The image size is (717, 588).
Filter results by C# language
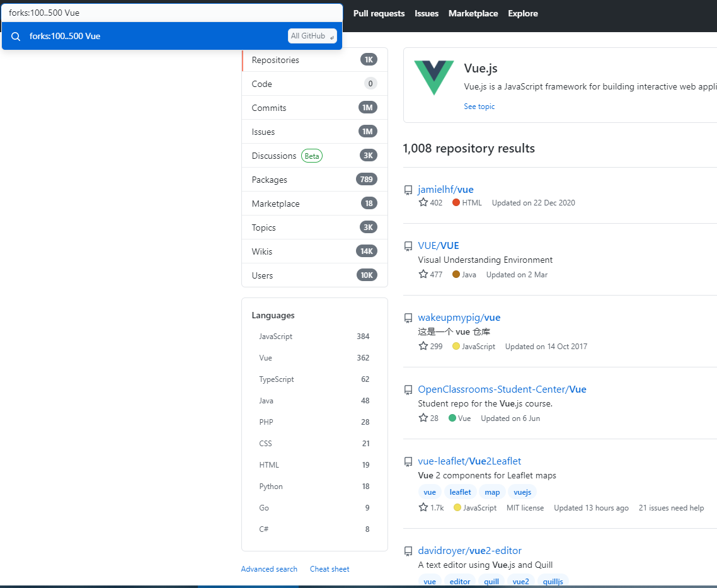pyautogui.click(x=314, y=529)
